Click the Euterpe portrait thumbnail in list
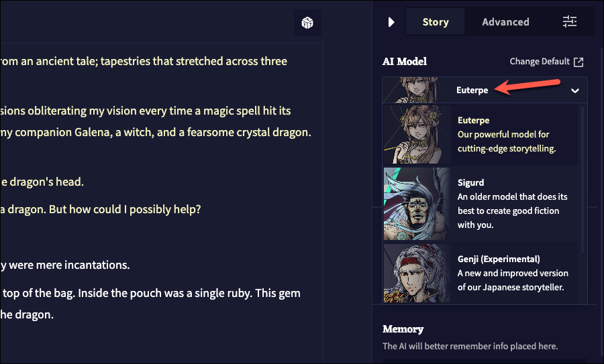 [417, 134]
